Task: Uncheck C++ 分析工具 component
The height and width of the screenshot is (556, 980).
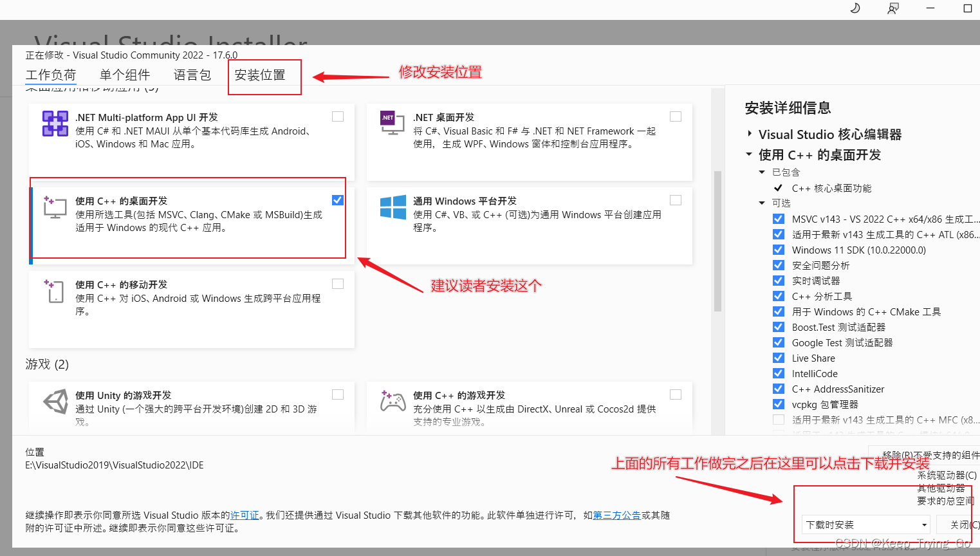Action: point(779,296)
